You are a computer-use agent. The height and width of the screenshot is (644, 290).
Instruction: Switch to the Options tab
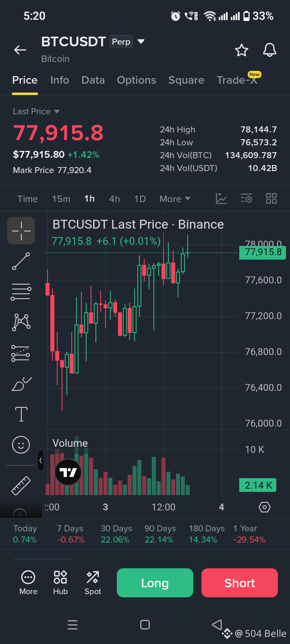[137, 80]
